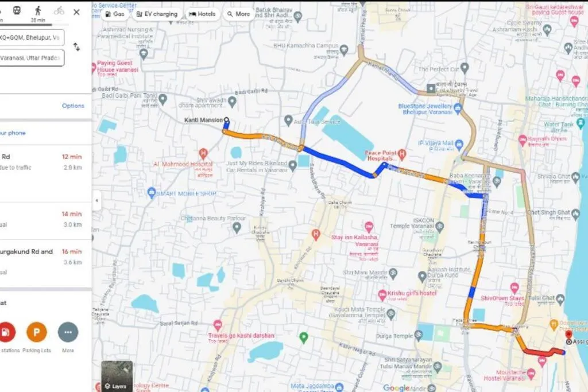The width and height of the screenshot is (588, 392).
Task: Click the Chet Singh Ghat marker
Action: [x=575, y=214]
